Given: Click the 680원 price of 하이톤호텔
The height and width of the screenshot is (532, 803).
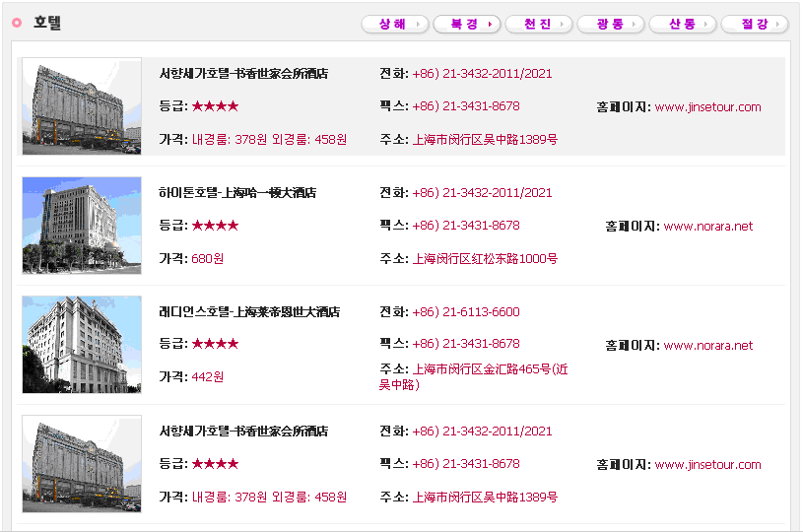Looking at the screenshot, I should coord(207,259).
